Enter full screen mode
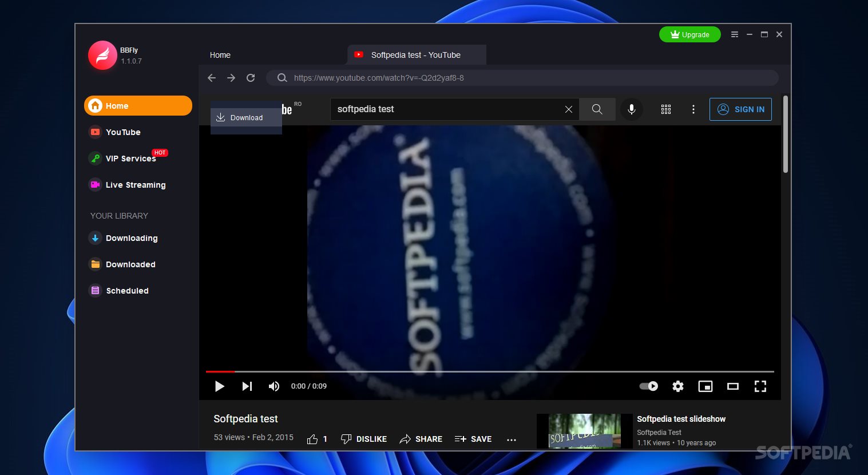This screenshot has height=475, width=868. [x=760, y=386]
